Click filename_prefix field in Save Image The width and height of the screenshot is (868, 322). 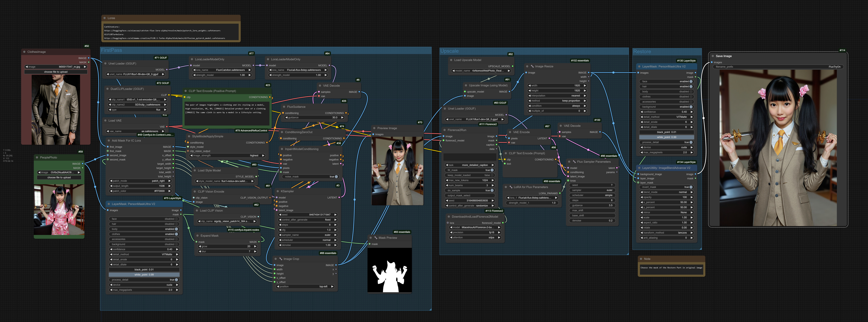click(x=778, y=67)
